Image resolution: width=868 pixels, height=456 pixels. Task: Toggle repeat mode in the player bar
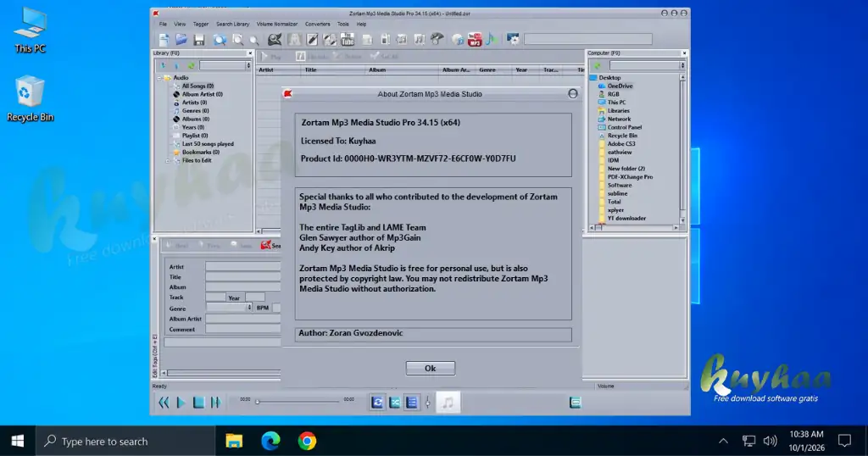coord(377,403)
